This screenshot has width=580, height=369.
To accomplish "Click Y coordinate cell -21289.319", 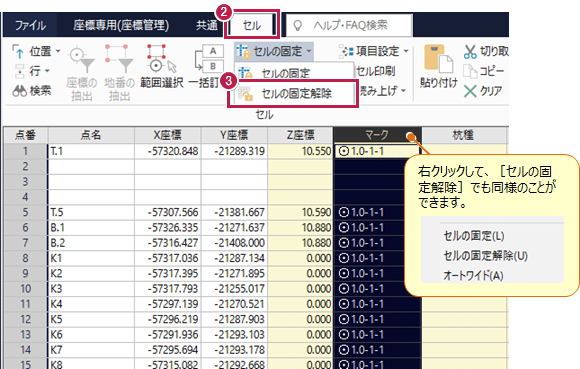I will pyautogui.click(x=234, y=151).
